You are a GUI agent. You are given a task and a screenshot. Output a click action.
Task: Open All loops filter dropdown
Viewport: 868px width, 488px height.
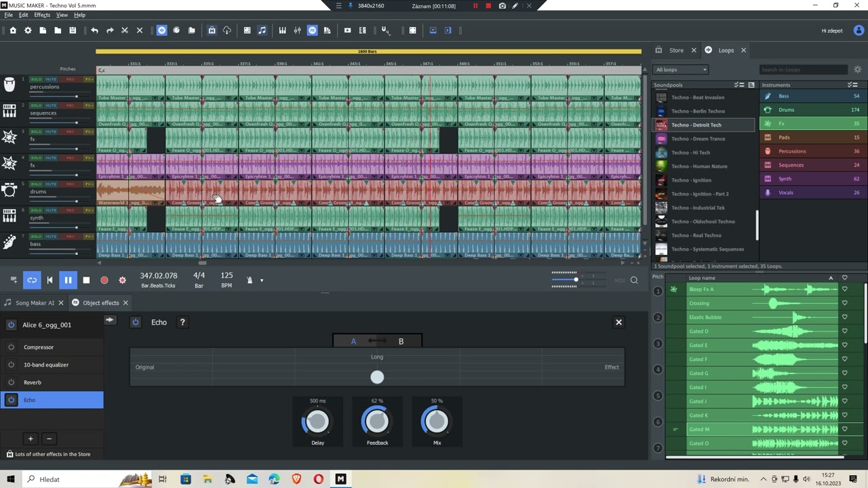point(681,69)
